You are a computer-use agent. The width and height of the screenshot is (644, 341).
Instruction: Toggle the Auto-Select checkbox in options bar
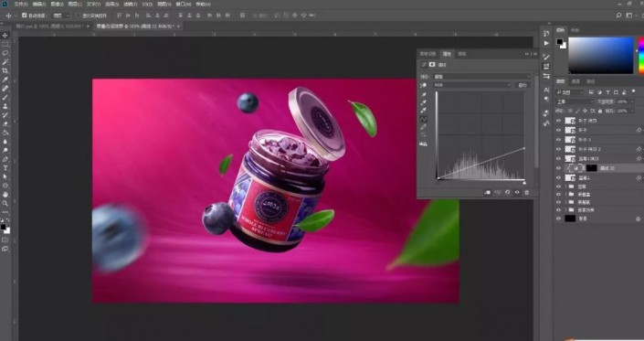pos(25,16)
